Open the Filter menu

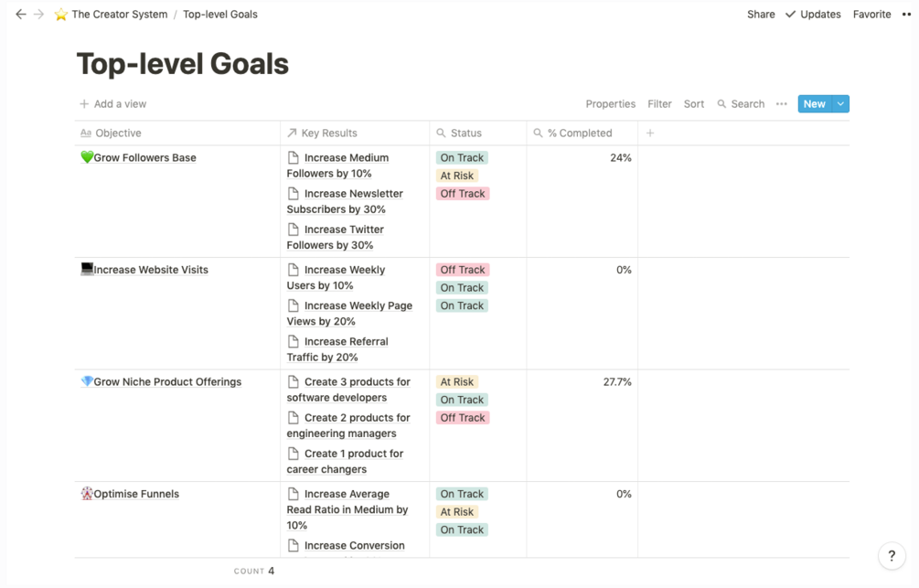[659, 104]
